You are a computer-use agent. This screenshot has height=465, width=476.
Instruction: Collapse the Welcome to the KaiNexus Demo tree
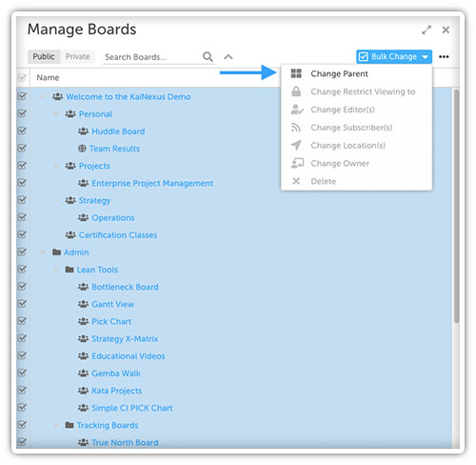pyautogui.click(x=43, y=96)
